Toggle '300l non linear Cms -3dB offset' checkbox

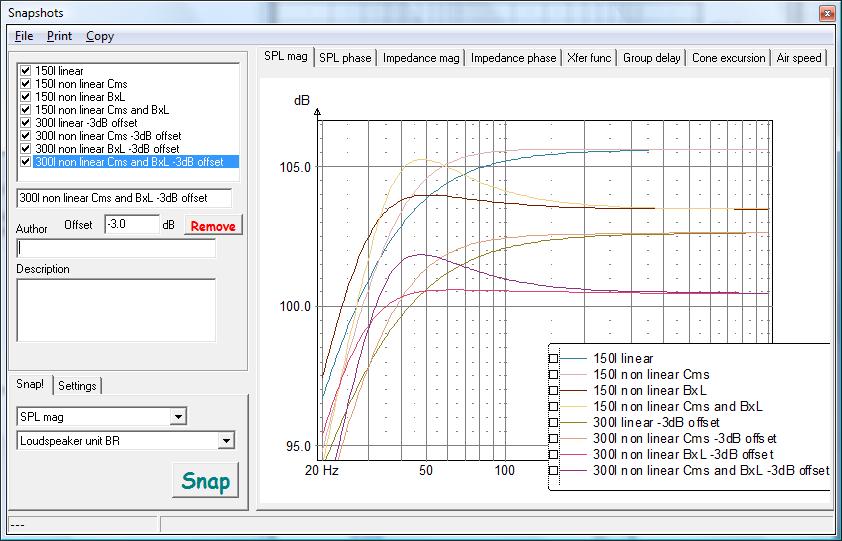[x=25, y=136]
